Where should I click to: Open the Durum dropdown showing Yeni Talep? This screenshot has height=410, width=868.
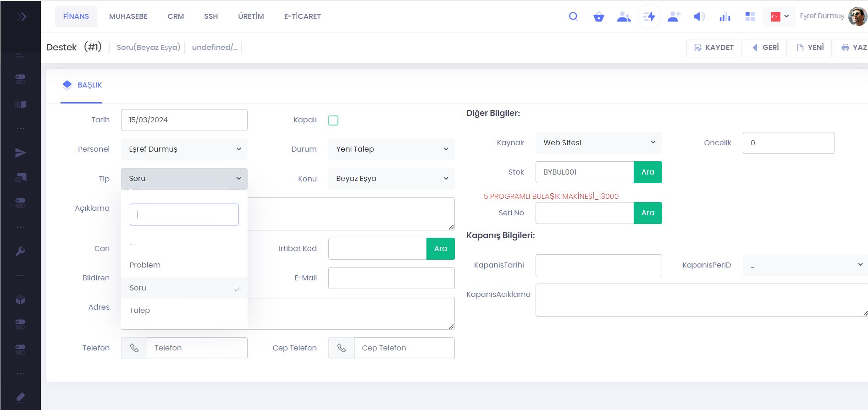[391, 149]
